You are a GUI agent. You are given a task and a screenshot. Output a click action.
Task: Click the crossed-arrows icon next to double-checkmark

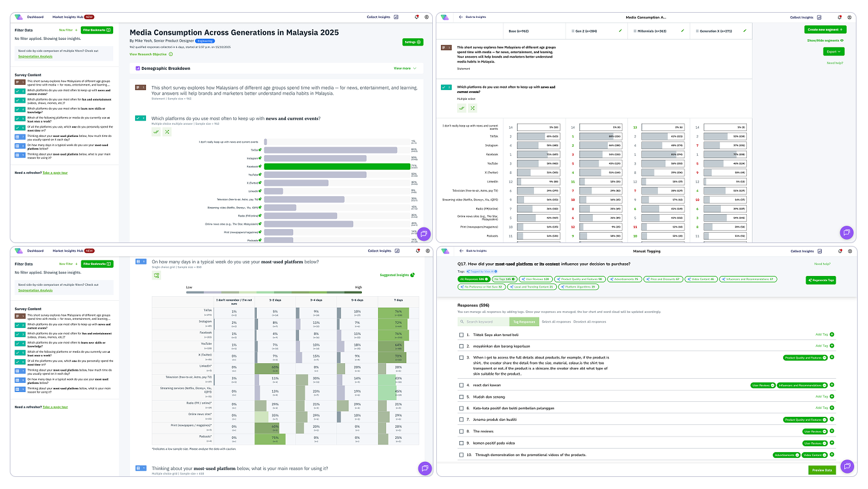[167, 132]
